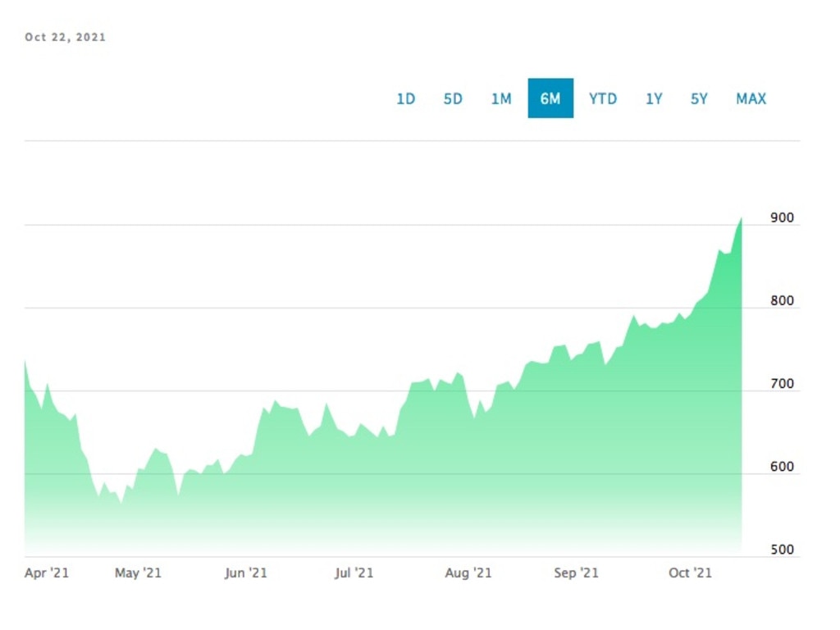
Task: Click the 800 price axis label
Action: [782, 300]
